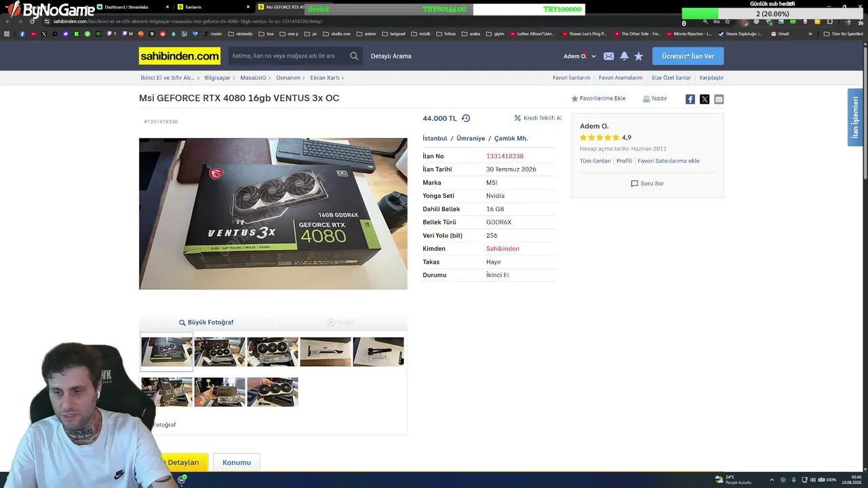Open the seller's Profili link
Screen dimensions: 868x488
[624, 161]
